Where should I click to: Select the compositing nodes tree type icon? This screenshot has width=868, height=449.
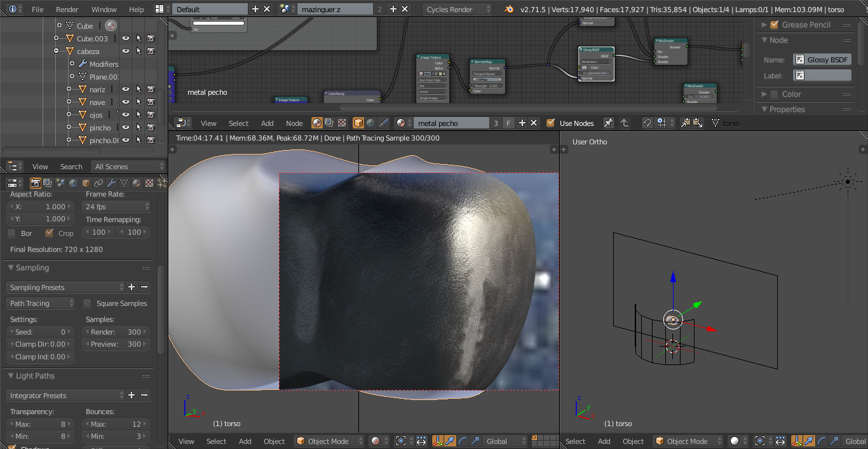(329, 123)
